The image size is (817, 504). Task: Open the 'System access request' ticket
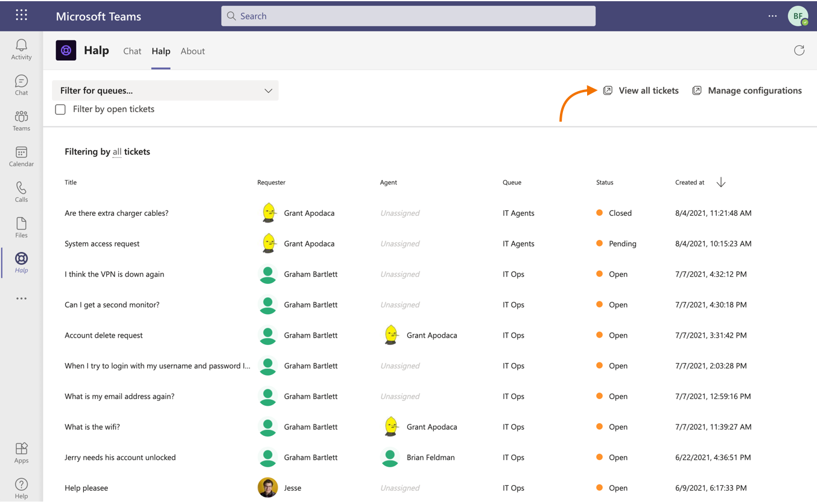(102, 244)
